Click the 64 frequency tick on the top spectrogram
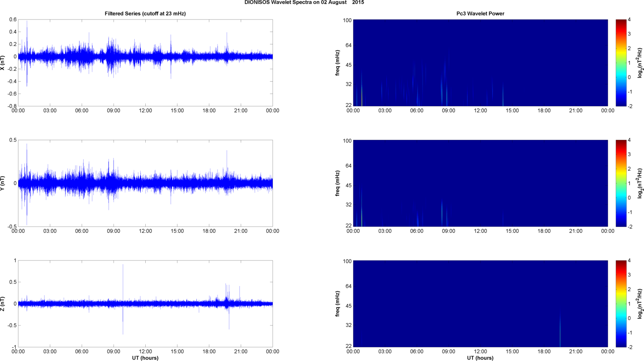The image size is (644, 361). [x=349, y=45]
